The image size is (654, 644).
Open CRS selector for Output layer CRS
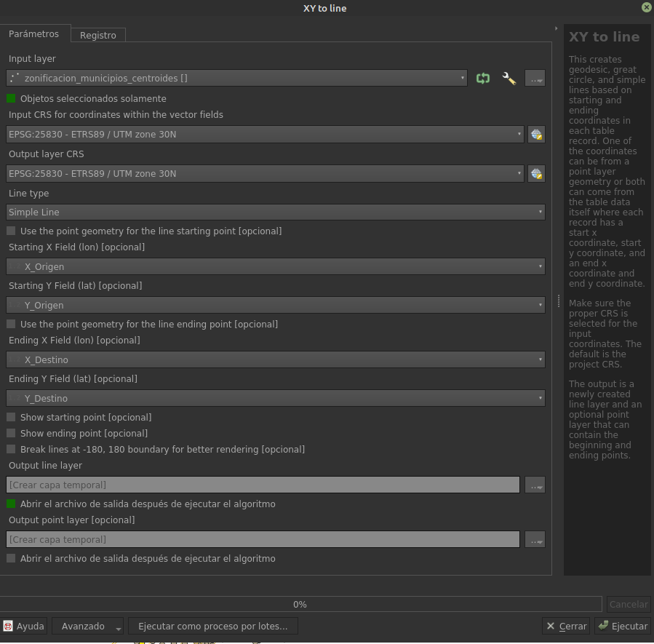point(536,173)
